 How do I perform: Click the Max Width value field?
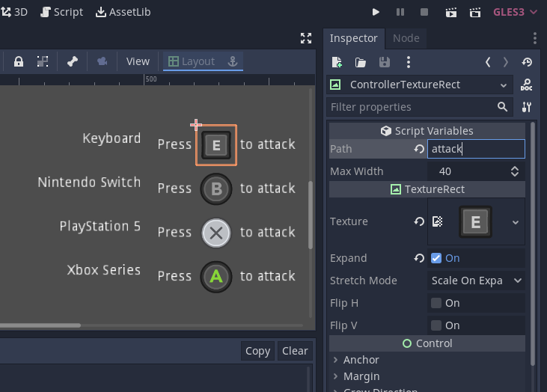468,171
